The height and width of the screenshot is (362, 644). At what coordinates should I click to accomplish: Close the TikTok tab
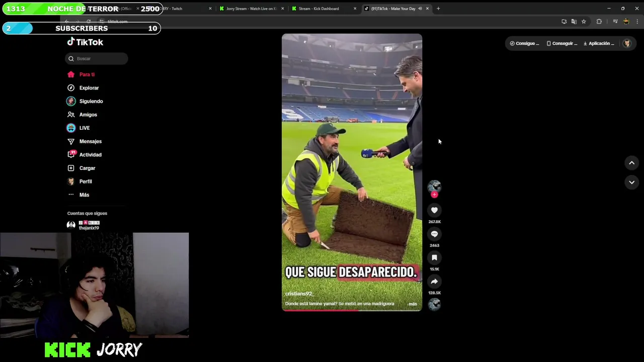point(427,9)
